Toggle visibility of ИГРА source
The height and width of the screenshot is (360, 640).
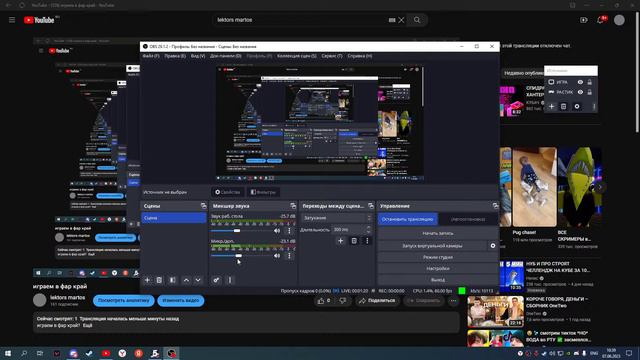(580, 82)
